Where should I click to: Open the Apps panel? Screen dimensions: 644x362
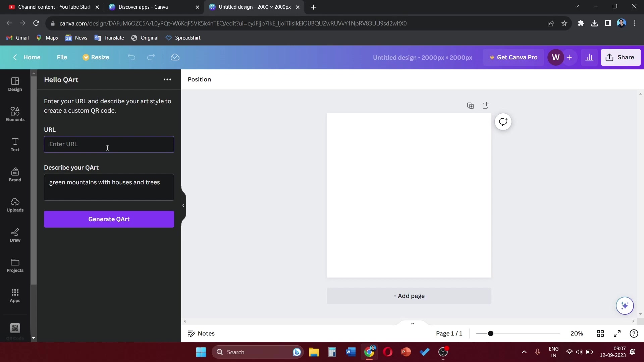tap(15, 295)
